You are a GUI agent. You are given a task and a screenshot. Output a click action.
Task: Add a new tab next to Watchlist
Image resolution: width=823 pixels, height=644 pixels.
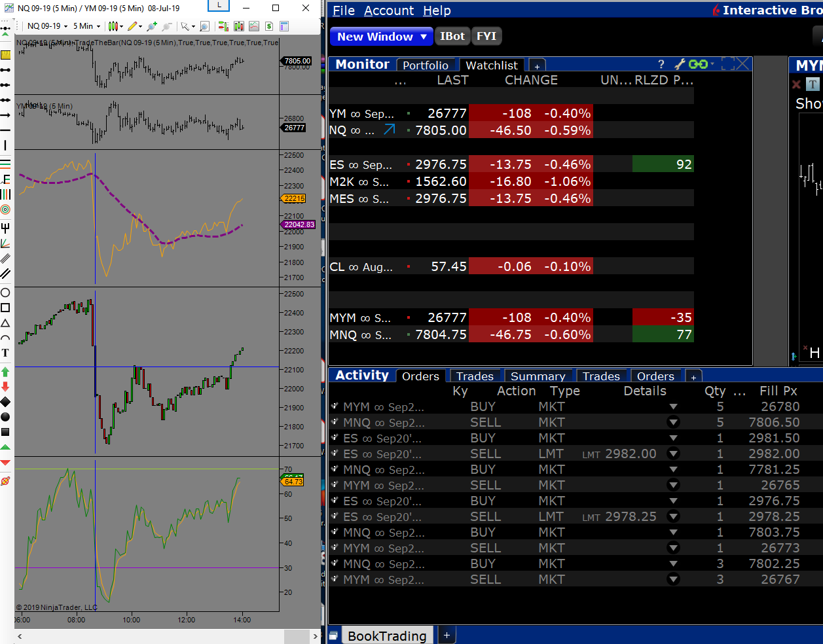[x=537, y=66]
